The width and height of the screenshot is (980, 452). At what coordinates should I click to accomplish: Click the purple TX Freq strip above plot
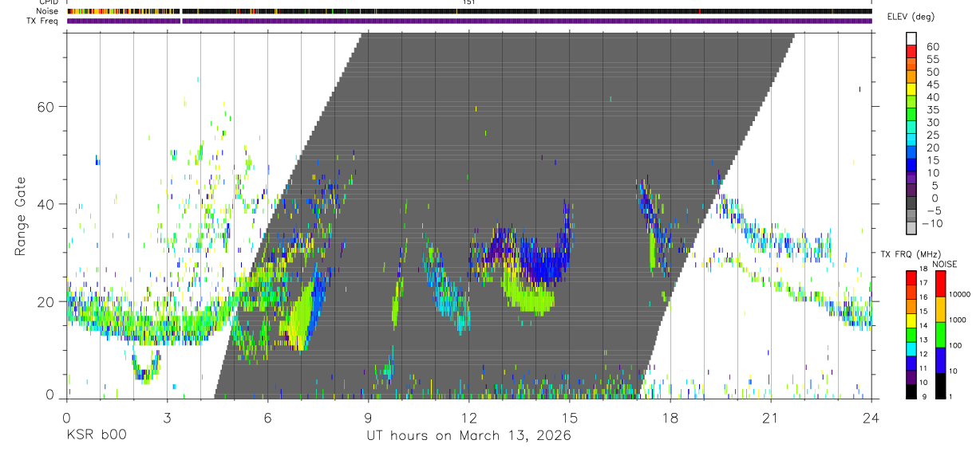(x=468, y=21)
